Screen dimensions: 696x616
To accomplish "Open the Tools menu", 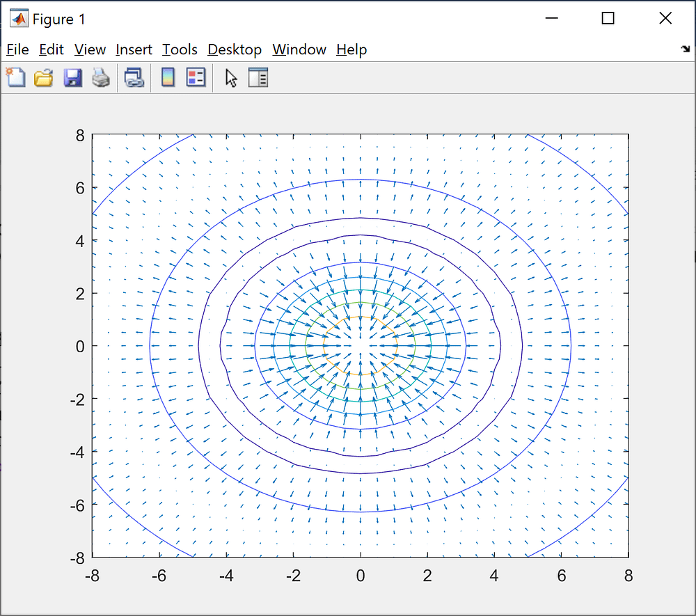I will point(180,49).
